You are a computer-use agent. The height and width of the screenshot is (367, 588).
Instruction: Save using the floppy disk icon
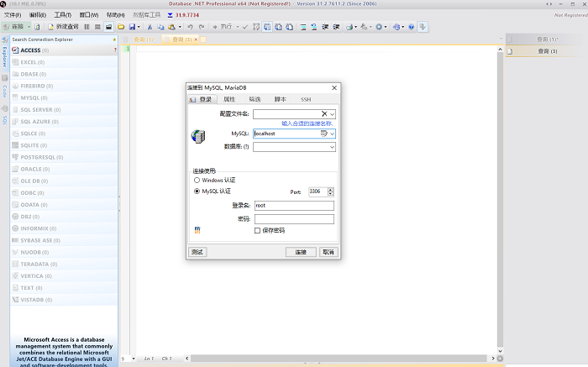coord(132,27)
